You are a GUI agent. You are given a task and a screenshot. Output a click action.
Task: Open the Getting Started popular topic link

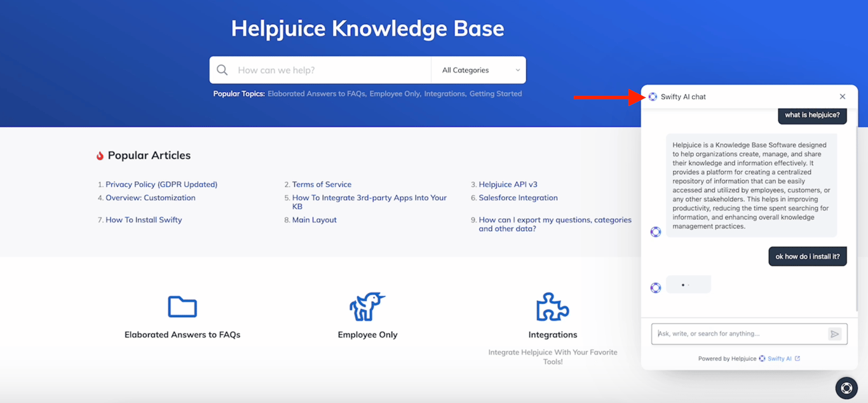pos(496,93)
